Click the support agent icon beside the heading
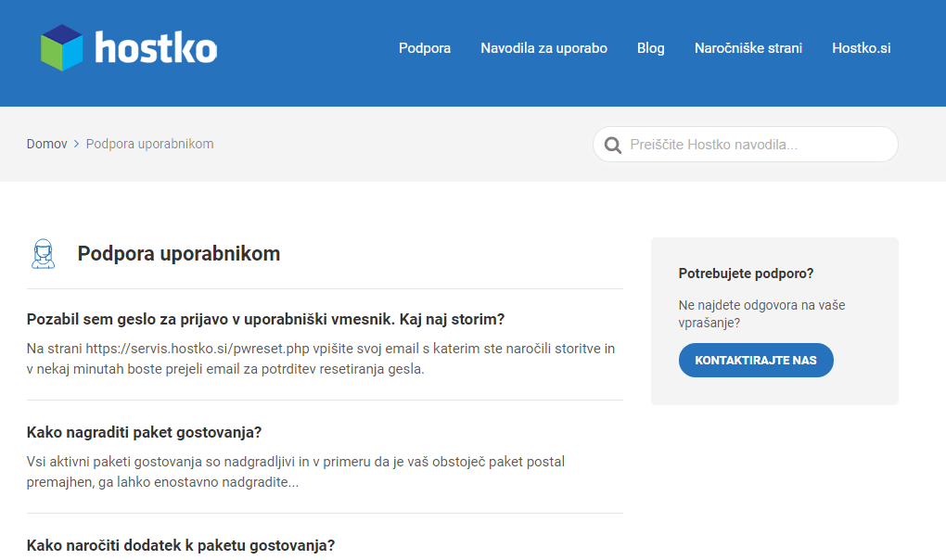This screenshot has height=560, width=946. click(x=43, y=254)
